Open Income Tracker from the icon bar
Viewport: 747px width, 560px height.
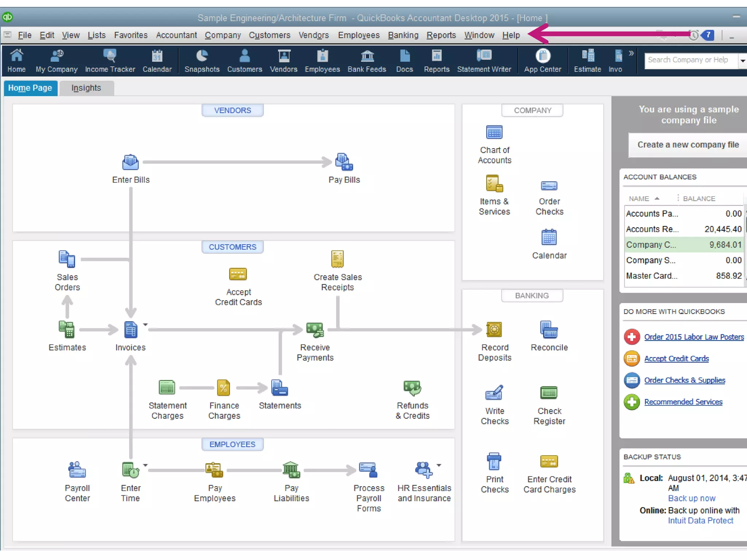110,61
